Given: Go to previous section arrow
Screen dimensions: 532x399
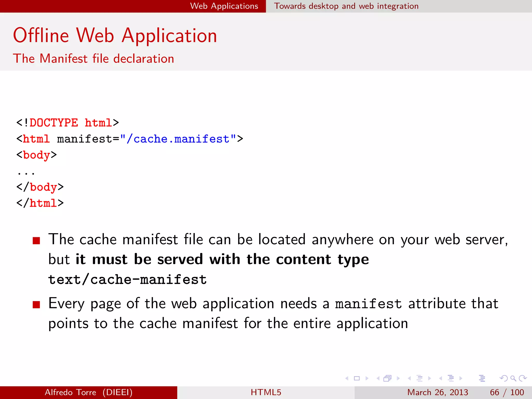Looking at the screenshot, I should point(441,378).
